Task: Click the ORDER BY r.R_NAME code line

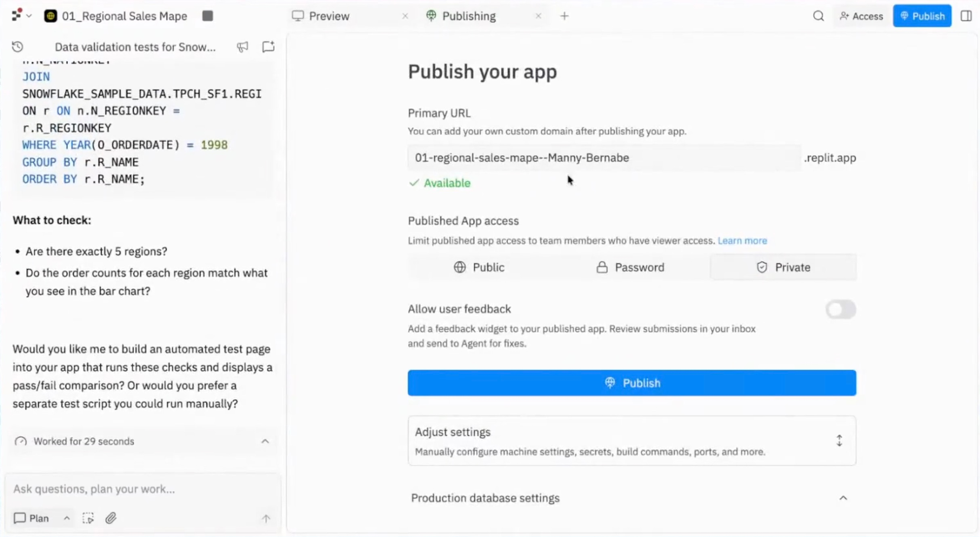Action: pyautogui.click(x=83, y=179)
